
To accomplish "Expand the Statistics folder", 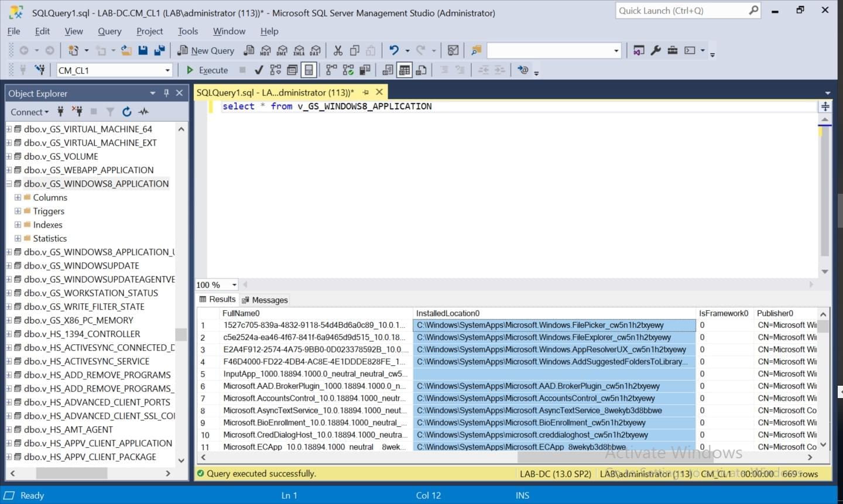I will pos(18,238).
